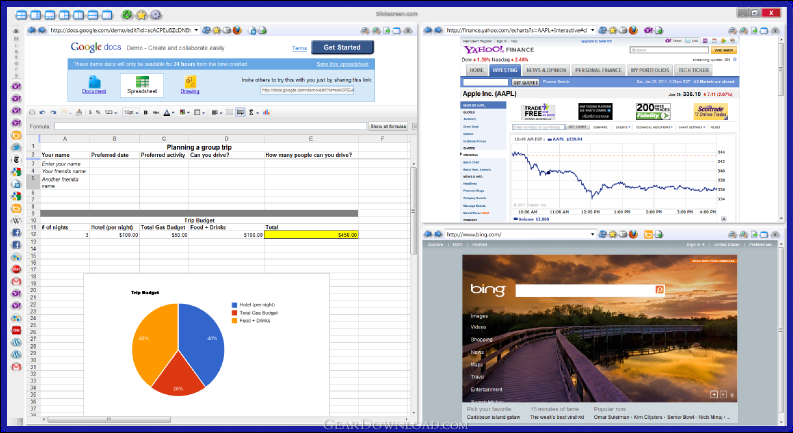Open the MY PORTFOLIOS tab
The height and width of the screenshot is (433, 793).
tap(650, 70)
